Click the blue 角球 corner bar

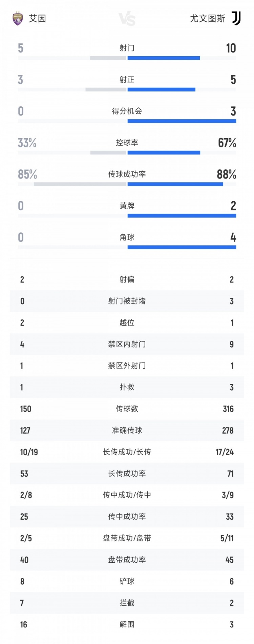(182, 247)
